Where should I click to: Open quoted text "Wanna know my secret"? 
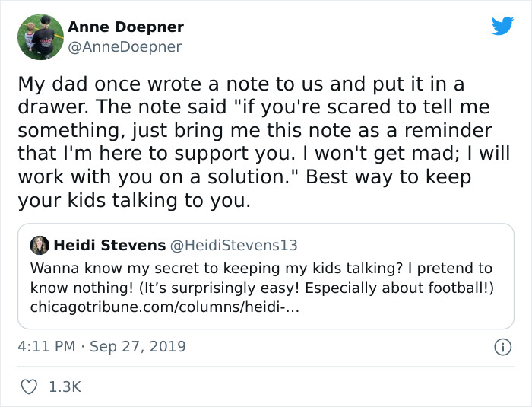[261, 268]
